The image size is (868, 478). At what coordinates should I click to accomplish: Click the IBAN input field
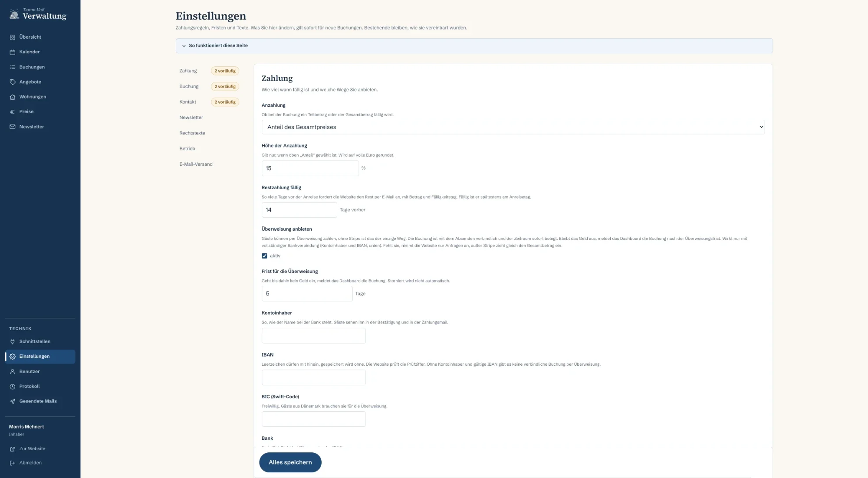(x=313, y=377)
